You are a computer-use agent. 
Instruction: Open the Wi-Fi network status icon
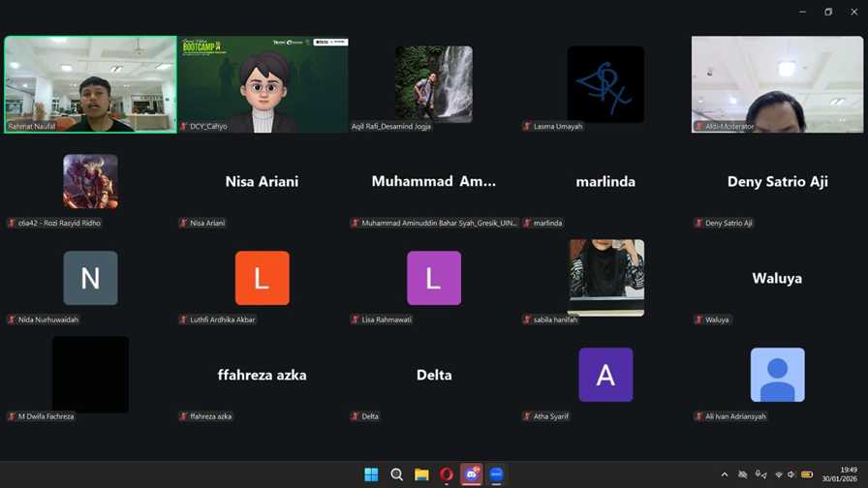tap(778, 474)
